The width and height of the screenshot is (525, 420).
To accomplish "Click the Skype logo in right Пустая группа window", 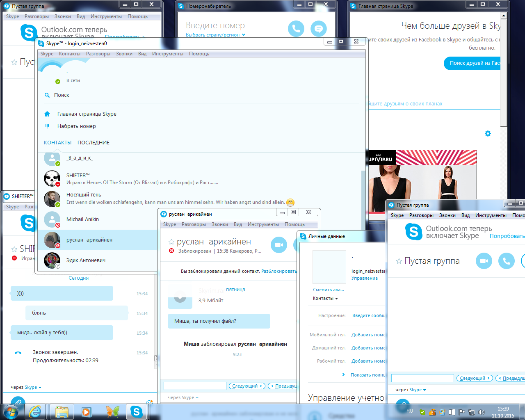I will 413,232.
